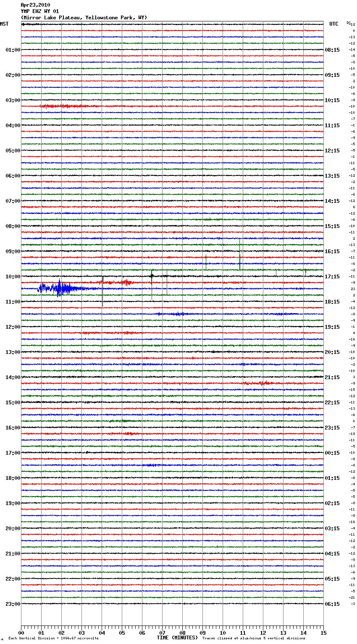Click the "19:00" MST hour label
357x644 pixels.
(13, 503)
